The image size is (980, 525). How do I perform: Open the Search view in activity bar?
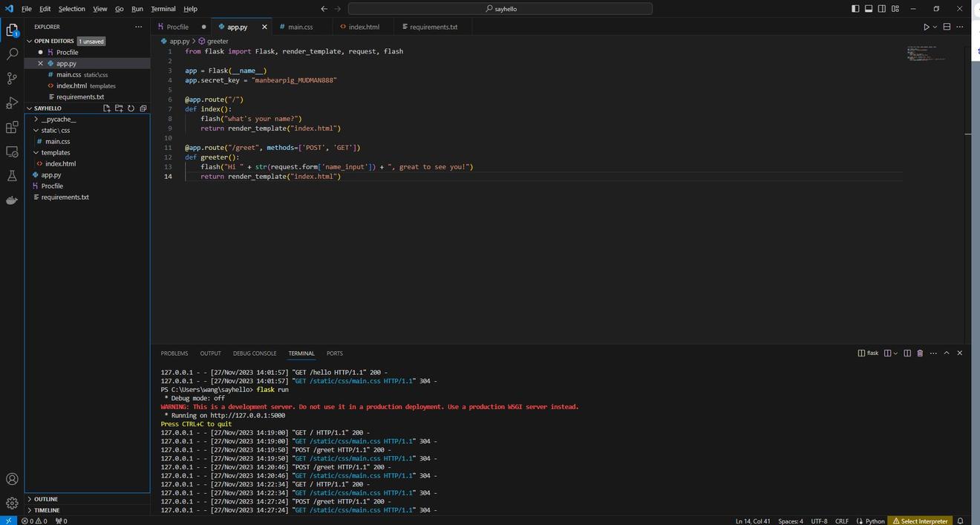[x=12, y=54]
